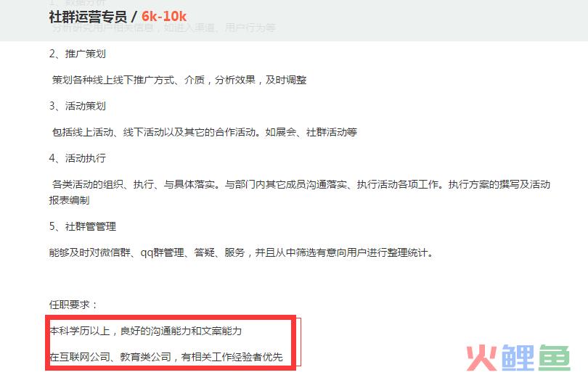Viewport: 588px width, 375px height.
Task: Click the line describing 包括线上活动、线下活动
Action: pos(205,132)
